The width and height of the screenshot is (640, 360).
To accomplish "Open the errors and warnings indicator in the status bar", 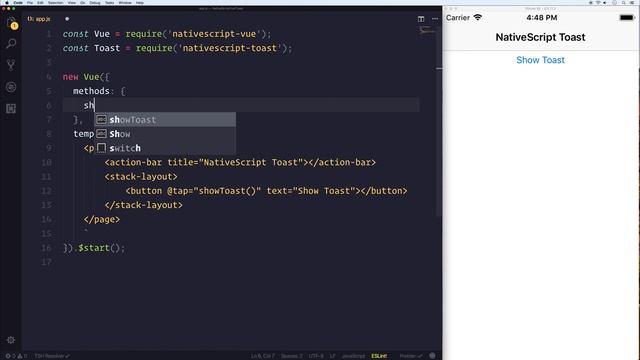I will pyautogui.click(x=16, y=356).
